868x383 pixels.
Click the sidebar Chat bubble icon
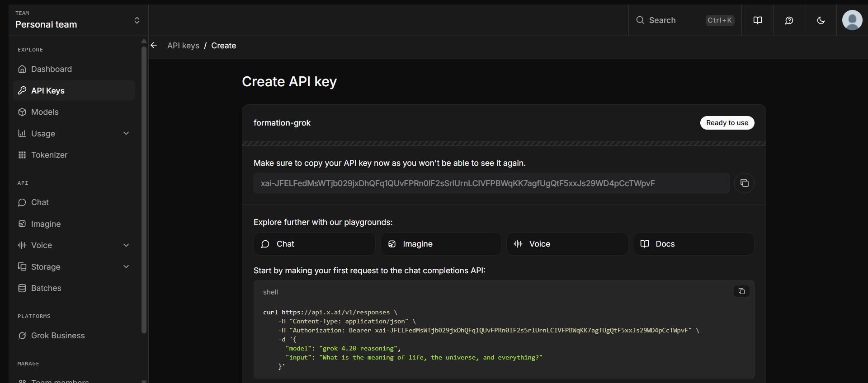(x=22, y=202)
